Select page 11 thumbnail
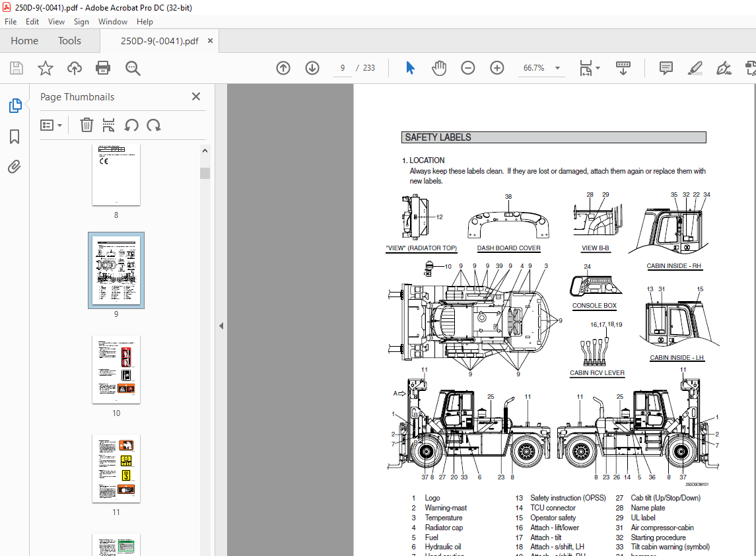 (x=116, y=469)
